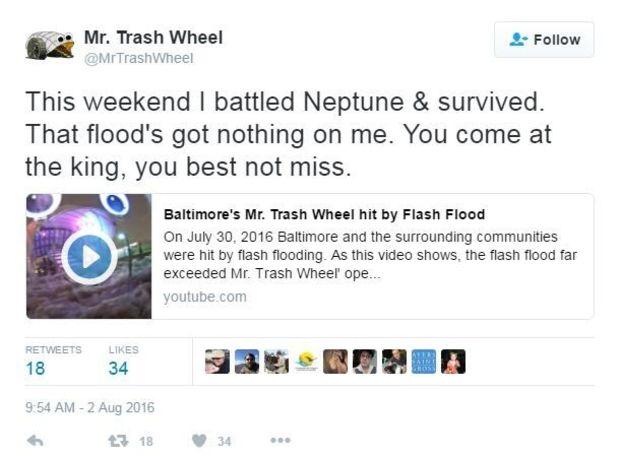Follow Mr. Trash Wheel
Screen dimensions: 620x457
click(544, 40)
